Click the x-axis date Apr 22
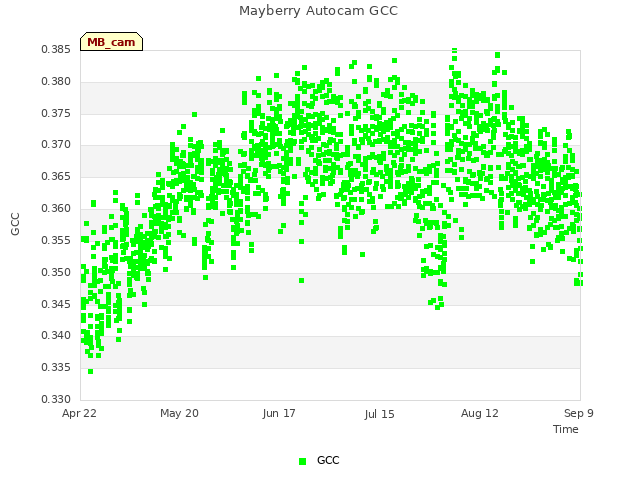Viewport: 640px width, 480px height. [x=79, y=413]
